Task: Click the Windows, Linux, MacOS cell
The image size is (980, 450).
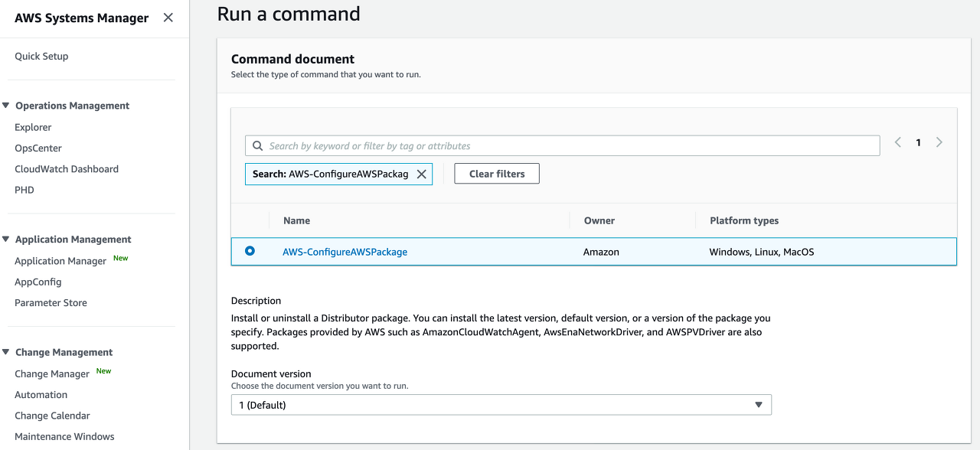Action: [x=762, y=252]
